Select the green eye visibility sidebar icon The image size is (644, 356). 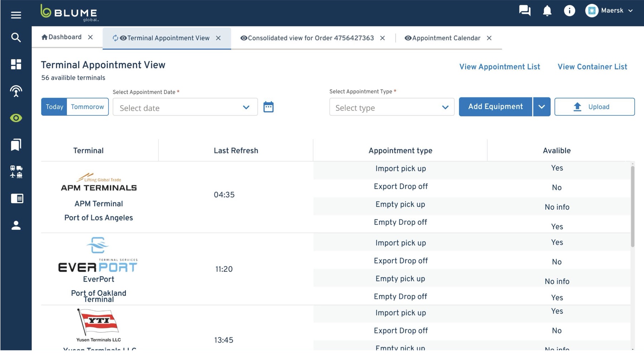pyautogui.click(x=16, y=118)
